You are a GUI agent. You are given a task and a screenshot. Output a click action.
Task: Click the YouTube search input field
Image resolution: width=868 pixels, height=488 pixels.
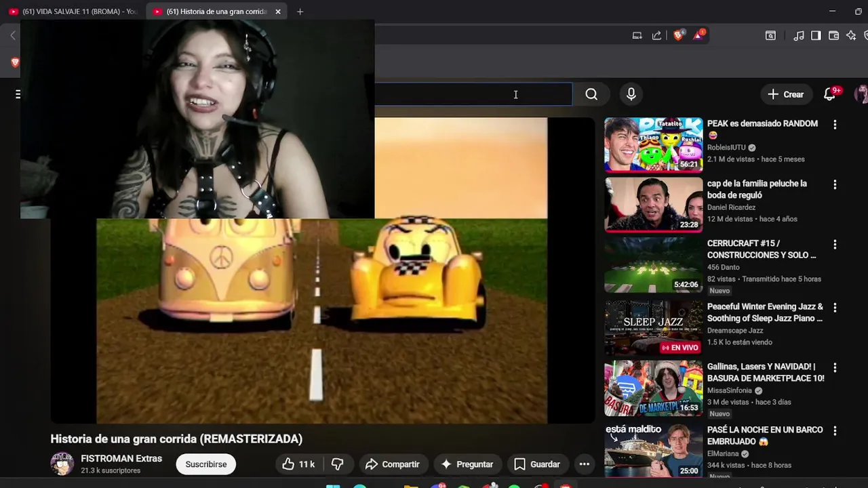473,94
